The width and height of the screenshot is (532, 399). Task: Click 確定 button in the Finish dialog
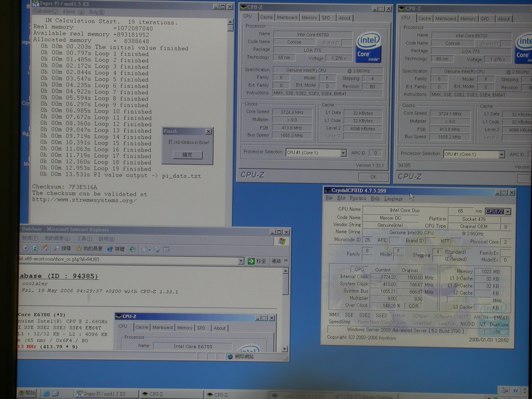click(188, 155)
